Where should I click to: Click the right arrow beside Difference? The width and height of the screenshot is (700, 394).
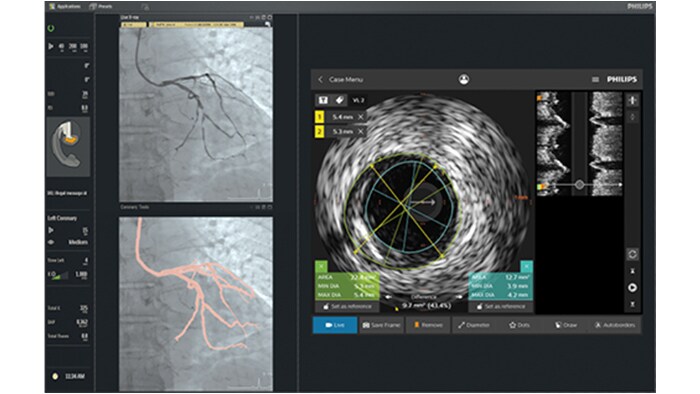click(459, 297)
